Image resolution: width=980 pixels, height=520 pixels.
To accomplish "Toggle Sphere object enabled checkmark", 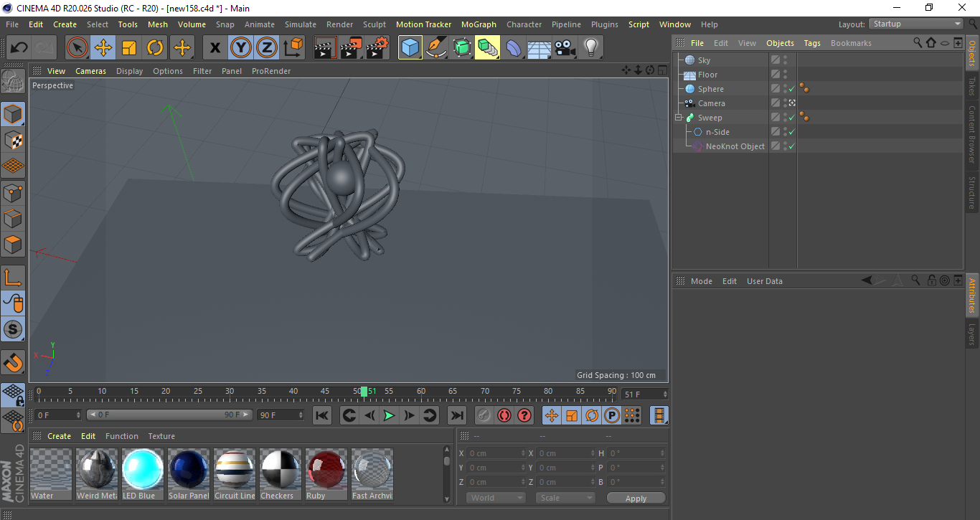I will pyautogui.click(x=791, y=89).
